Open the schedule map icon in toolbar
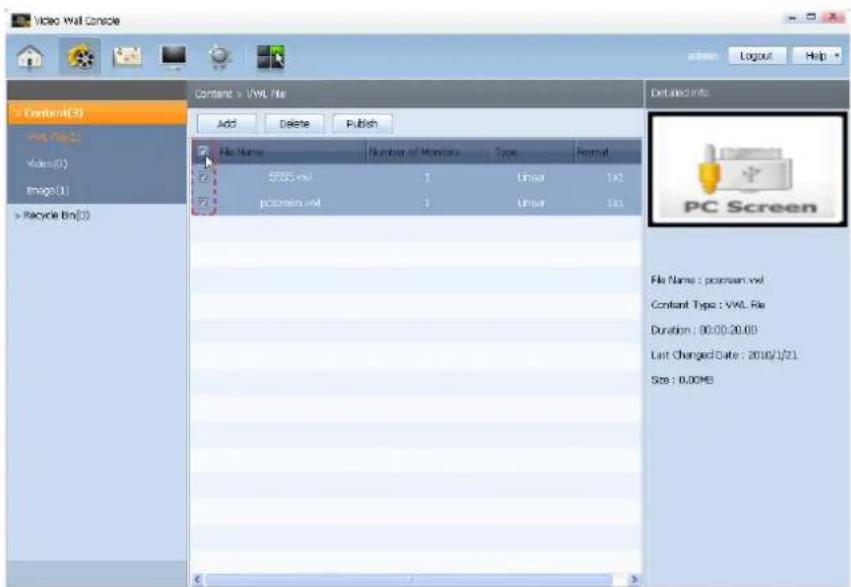This screenshot has height=587, width=851. point(127,56)
